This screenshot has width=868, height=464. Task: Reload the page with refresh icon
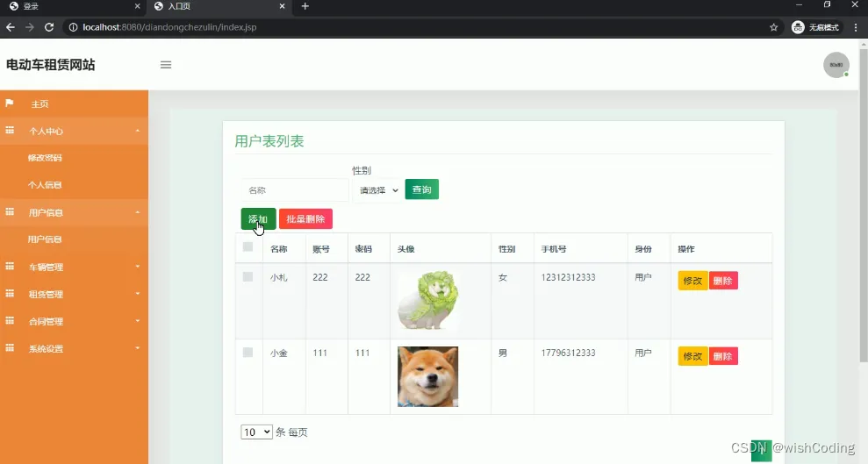[49, 27]
